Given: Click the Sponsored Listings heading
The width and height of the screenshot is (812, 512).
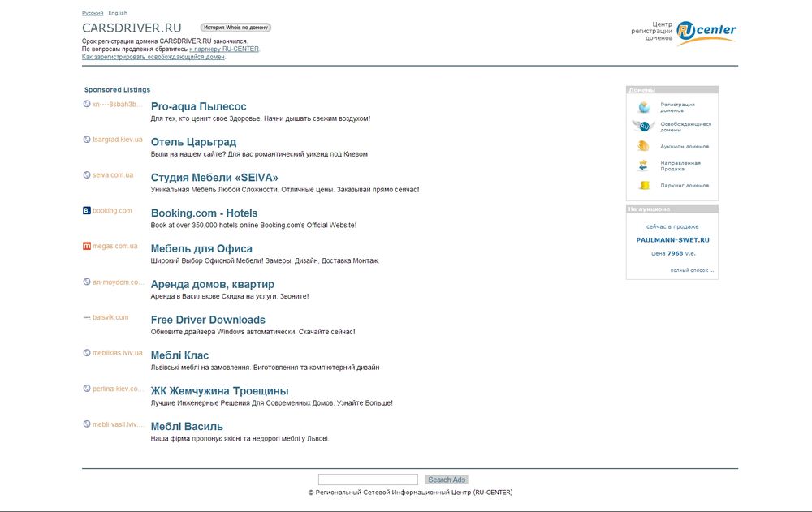Looking at the screenshot, I should 118,89.
